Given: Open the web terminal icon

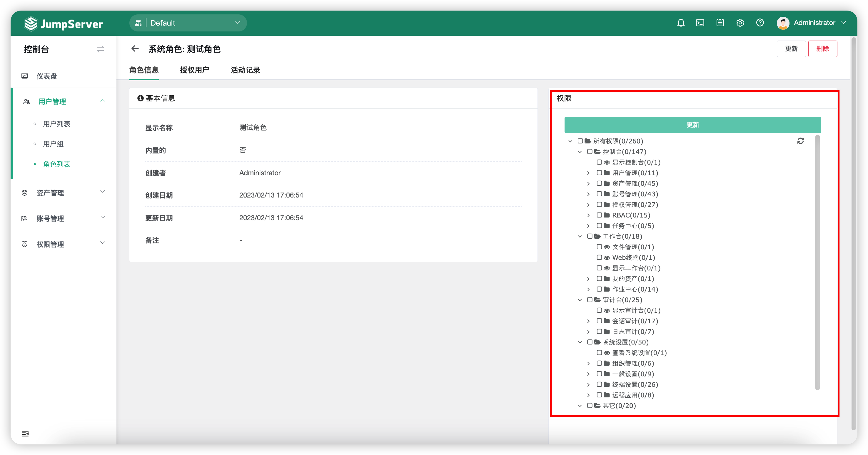Looking at the screenshot, I should [700, 23].
